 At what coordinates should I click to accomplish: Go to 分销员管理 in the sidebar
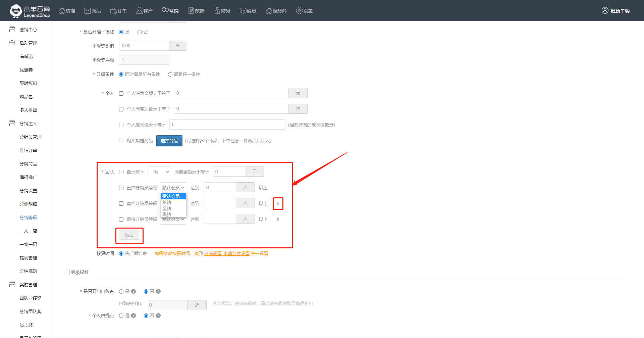31,137
